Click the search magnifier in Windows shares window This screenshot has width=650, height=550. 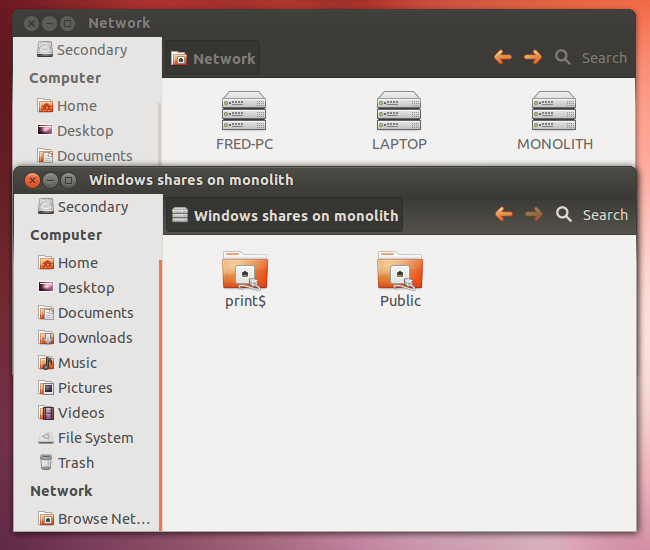click(564, 214)
